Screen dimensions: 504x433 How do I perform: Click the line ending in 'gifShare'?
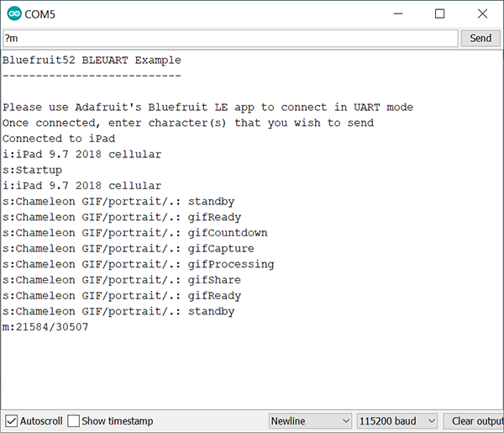[x=122, y=280]
